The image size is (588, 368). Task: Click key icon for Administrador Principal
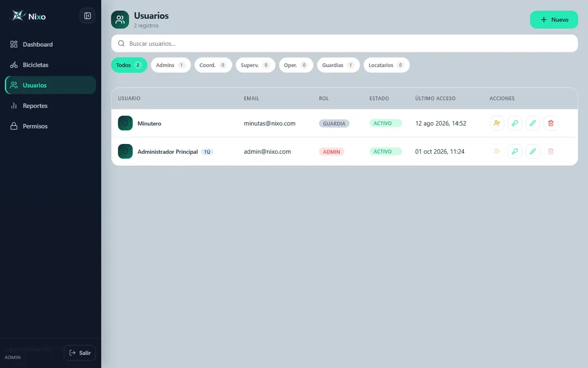tap(515, 152)
